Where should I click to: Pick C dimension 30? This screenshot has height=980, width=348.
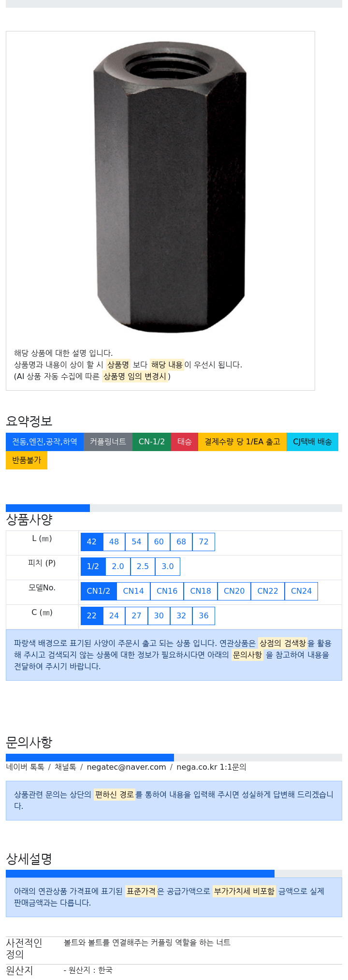(x=159, y=616)
